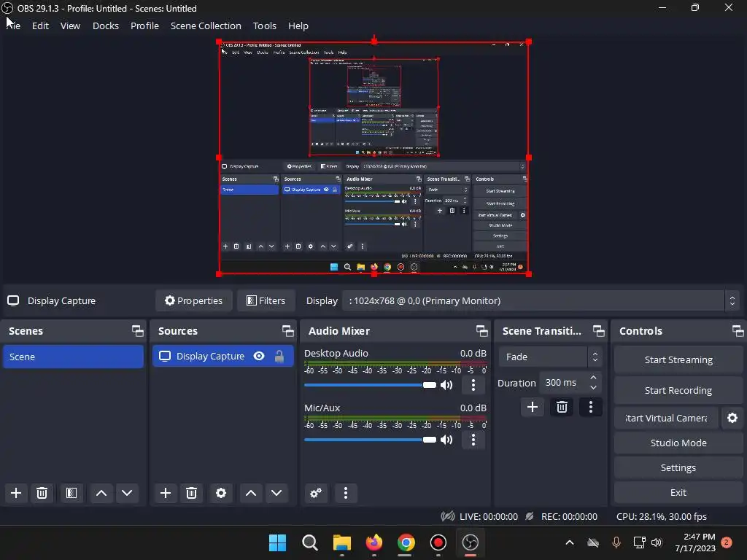This screenshot has width=747, height=560.
Task: Open File Explorer from taskbar
Action: [x=341, y=542]
